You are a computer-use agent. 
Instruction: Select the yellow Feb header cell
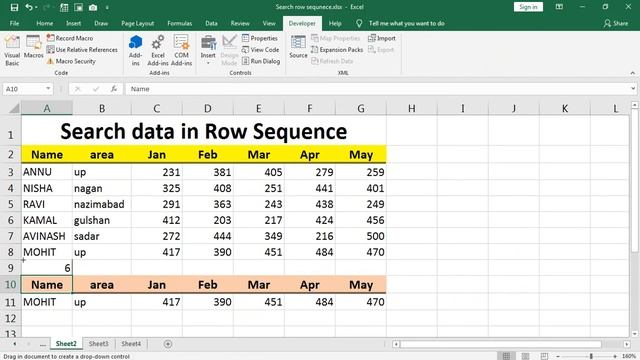208,154
